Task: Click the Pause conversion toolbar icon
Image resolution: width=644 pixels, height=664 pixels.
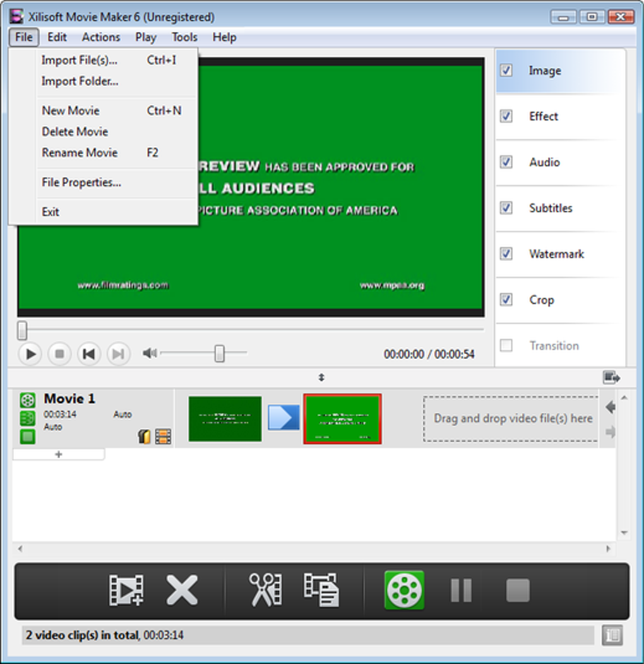Action: tap(461, 590)
